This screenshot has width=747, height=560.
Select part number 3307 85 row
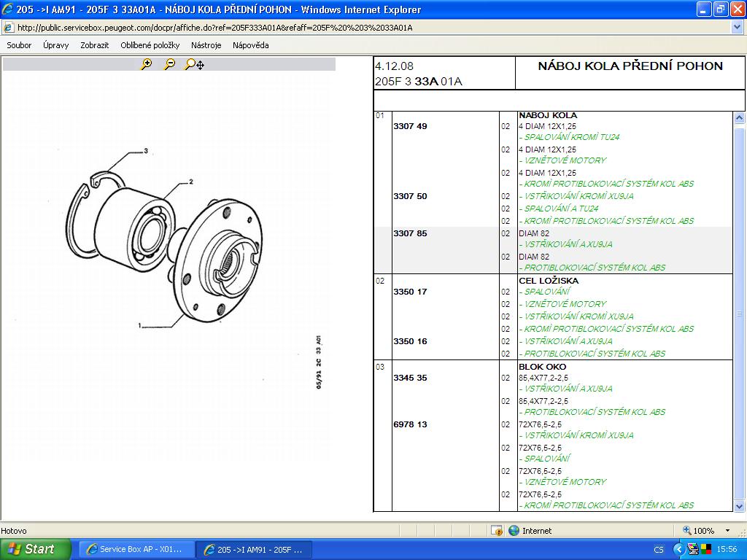pos(410,233)
